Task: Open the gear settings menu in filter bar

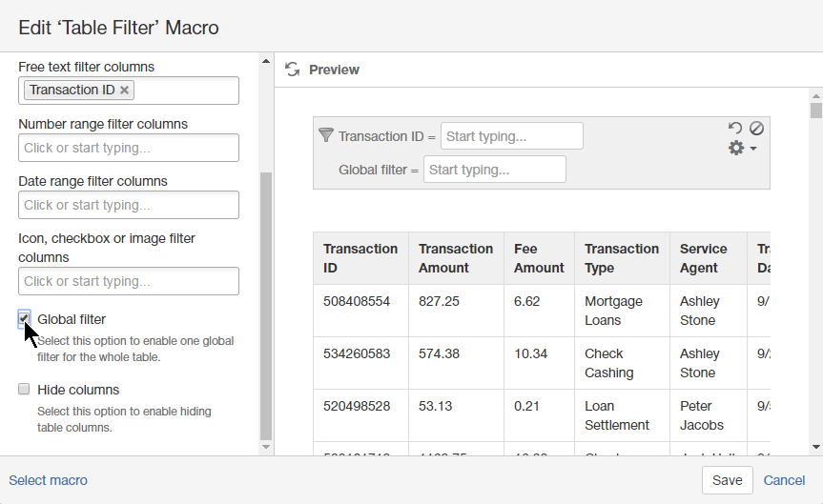Action: coord(741,149)
